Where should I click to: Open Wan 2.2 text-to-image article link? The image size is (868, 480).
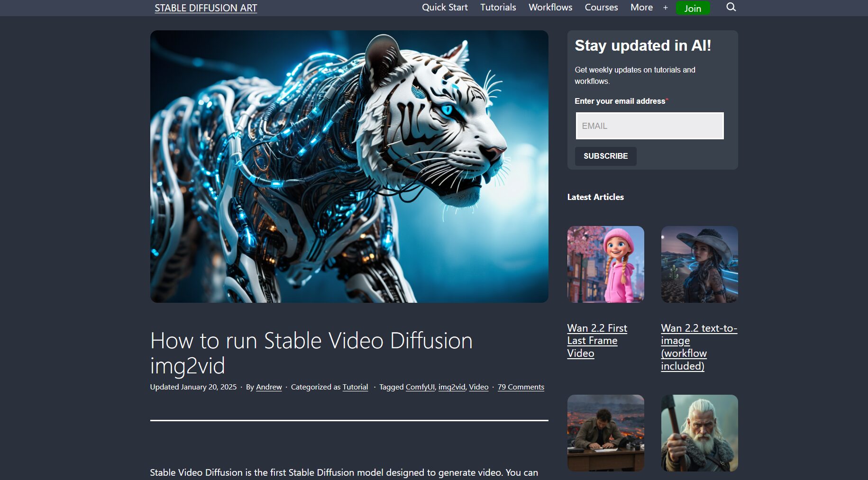point(699,347)
